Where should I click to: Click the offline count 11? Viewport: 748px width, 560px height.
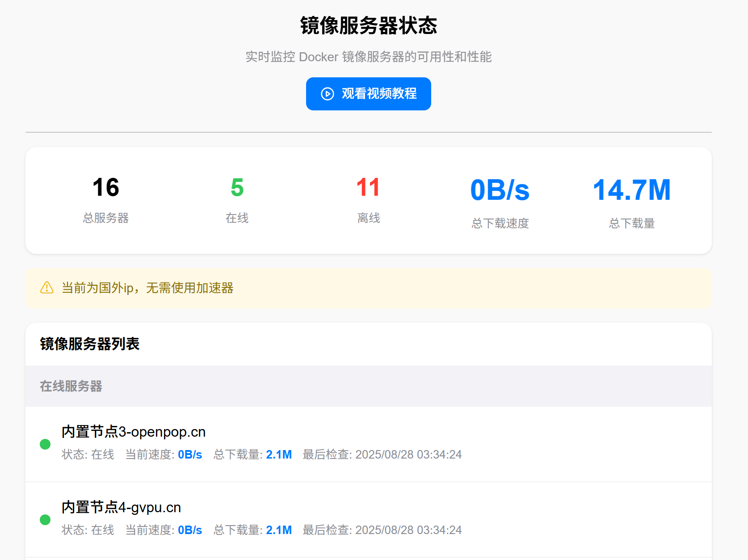[368, 187]
